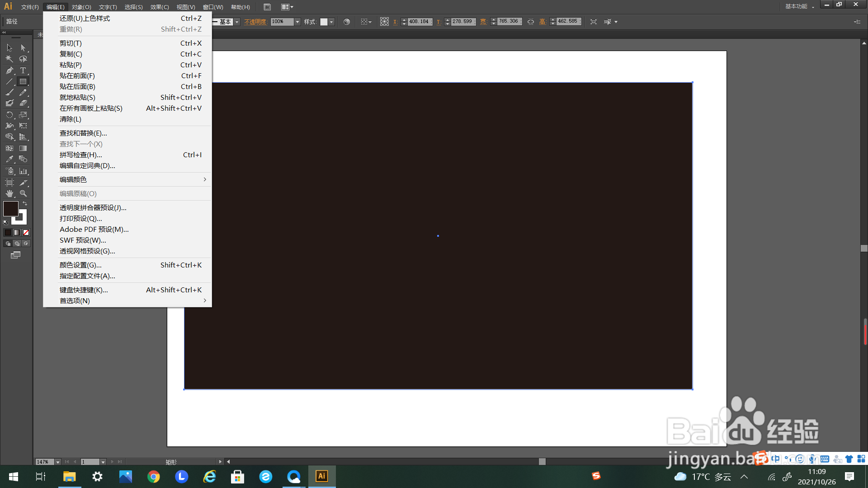Toggle constrain width and height proportions
Screen dimensions: 868x488
(x=531, y=22)
